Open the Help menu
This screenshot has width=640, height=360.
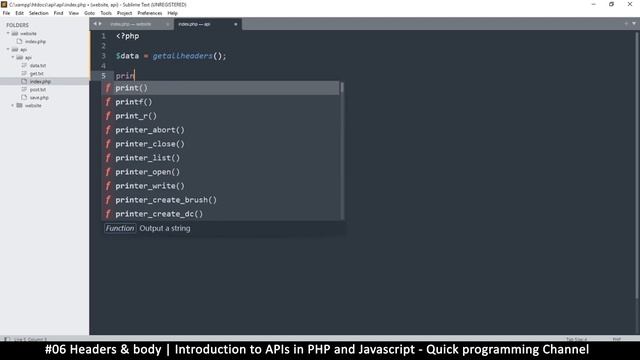click(x=172, y=13)
